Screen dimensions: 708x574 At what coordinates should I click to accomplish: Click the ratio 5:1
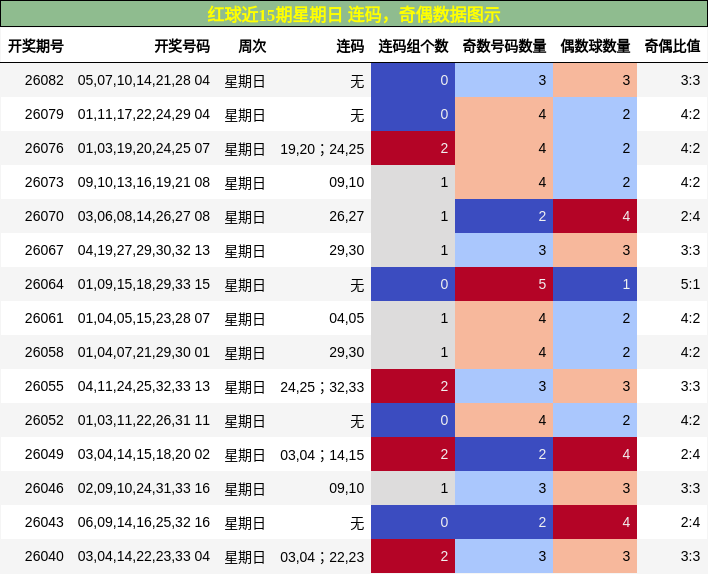[690, 284]
